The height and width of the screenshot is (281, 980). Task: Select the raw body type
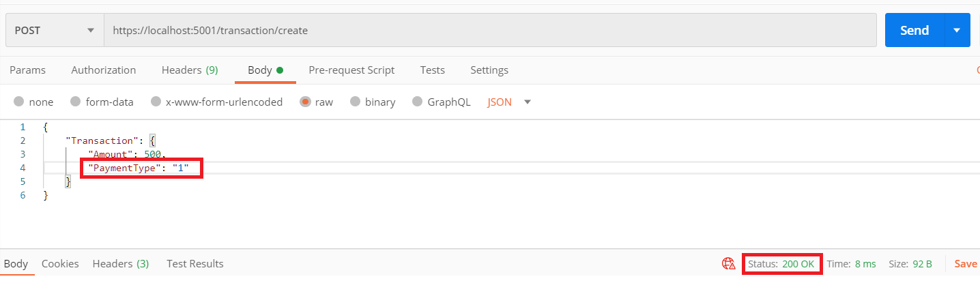coord(317,102)
